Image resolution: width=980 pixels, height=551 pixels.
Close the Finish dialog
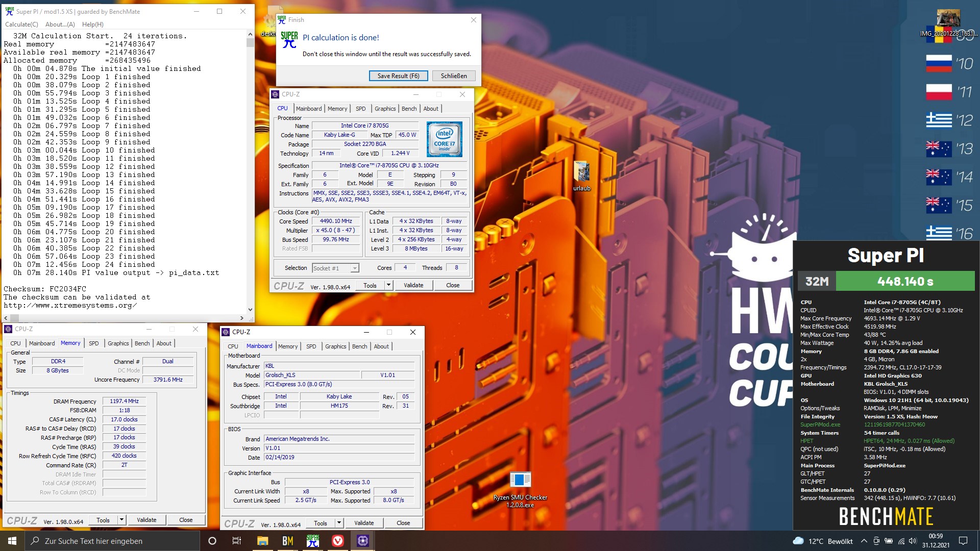click(473, 20)
